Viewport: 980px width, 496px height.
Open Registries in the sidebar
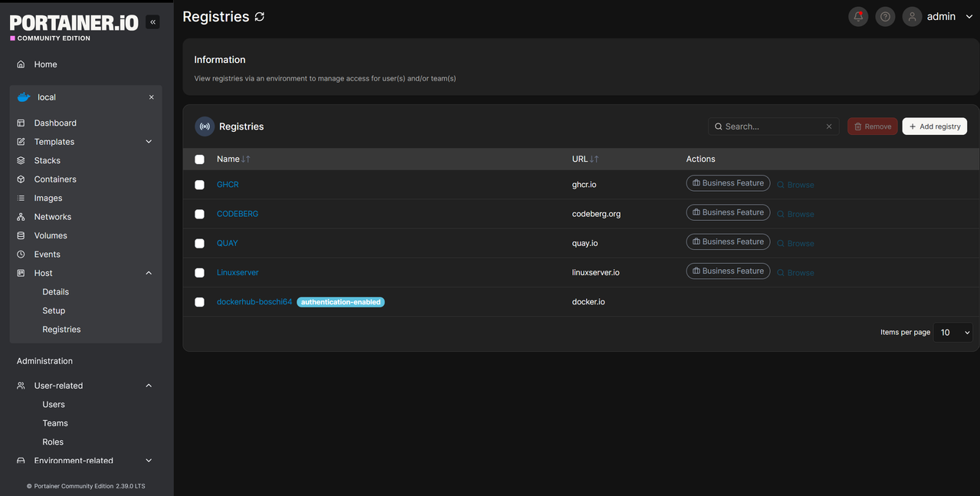(x=61, y=330)
